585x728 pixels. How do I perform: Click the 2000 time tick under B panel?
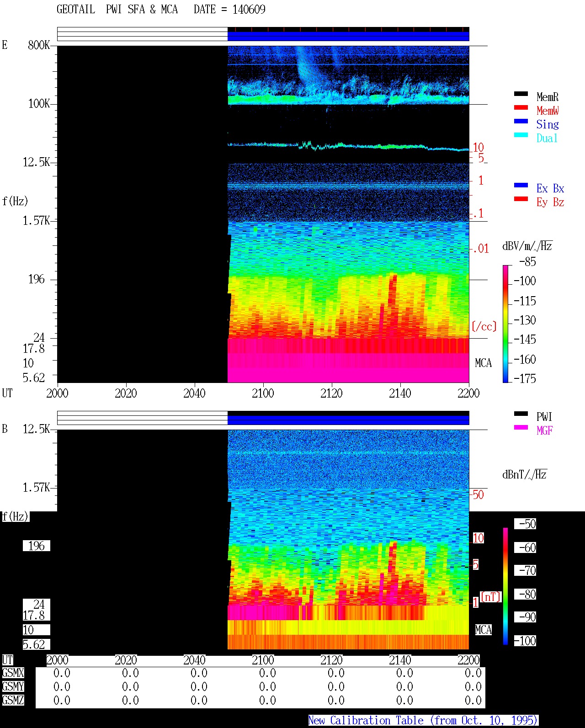[57, 660]
